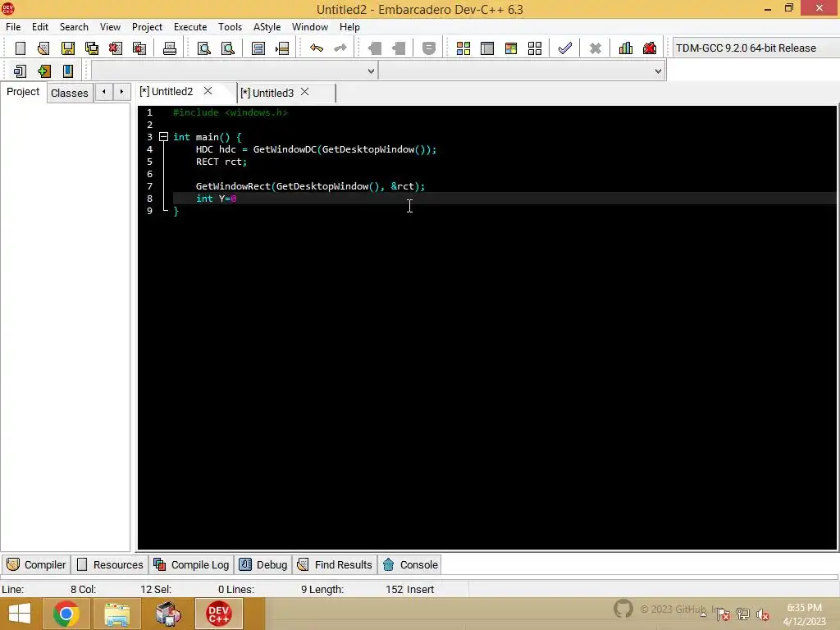The width and height of the screenshot is (840, 630).
Task: Click the Indent toolbar icon
Action: click(375, 48)
